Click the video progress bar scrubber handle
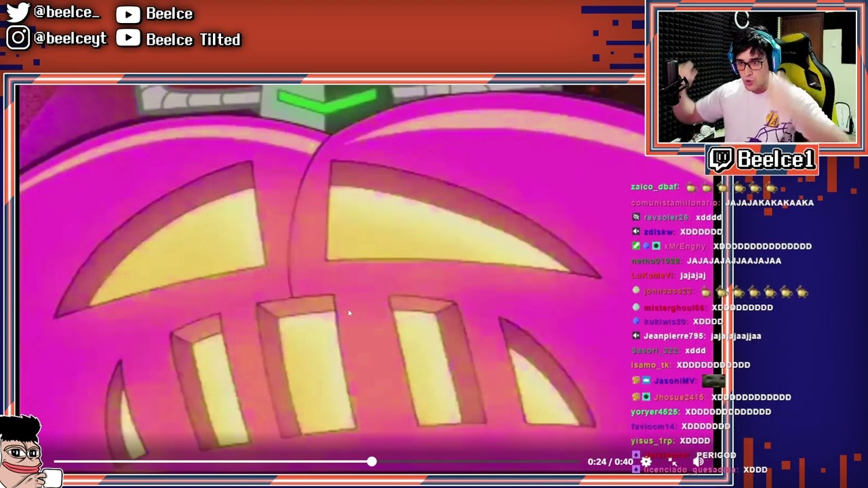Image resolution: width=868 pixels, height=488 pixels. pos(372,462)
